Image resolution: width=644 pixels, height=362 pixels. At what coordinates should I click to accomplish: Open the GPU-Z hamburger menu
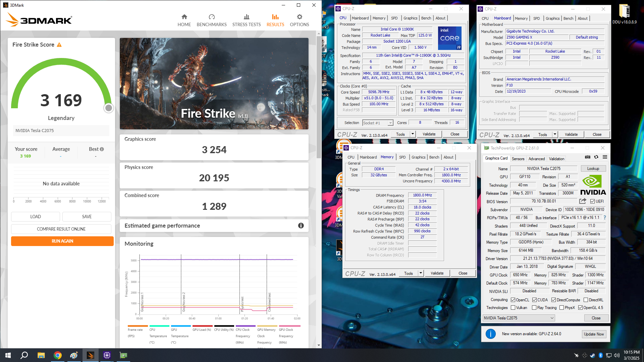point(605,157)
